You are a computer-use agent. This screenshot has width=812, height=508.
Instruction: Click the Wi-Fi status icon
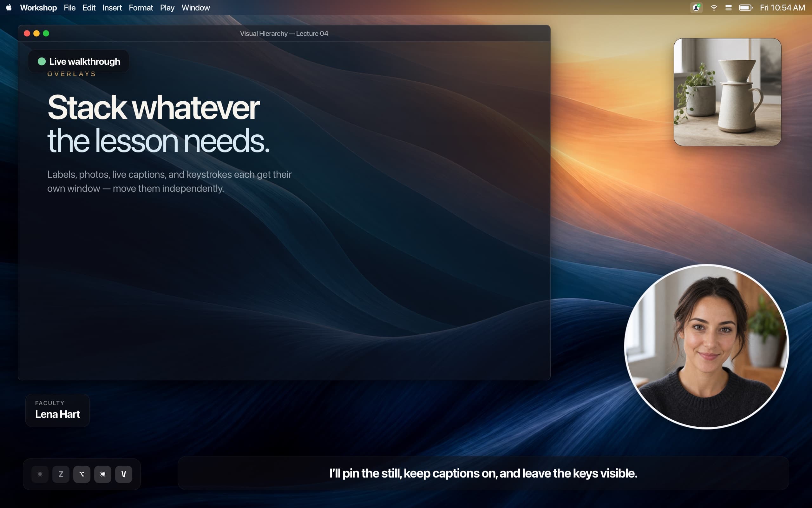click(x=714, y=7)
